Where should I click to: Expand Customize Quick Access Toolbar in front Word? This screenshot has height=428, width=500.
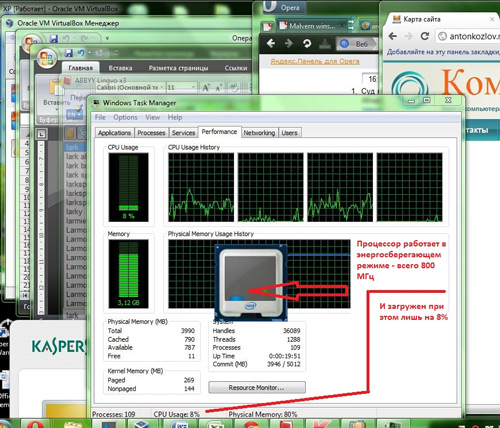pos(116,53)
